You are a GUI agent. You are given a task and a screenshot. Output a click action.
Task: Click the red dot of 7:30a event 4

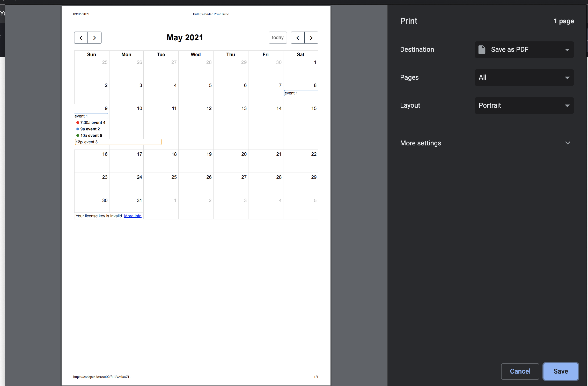78,123
